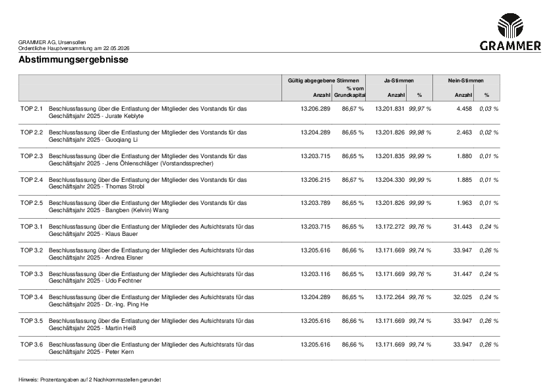This screenshot has height=392, width=555.
Task: Click Ja-Stimmen 13.172.264 in TOP 3.4
Action: click(390, 297)
